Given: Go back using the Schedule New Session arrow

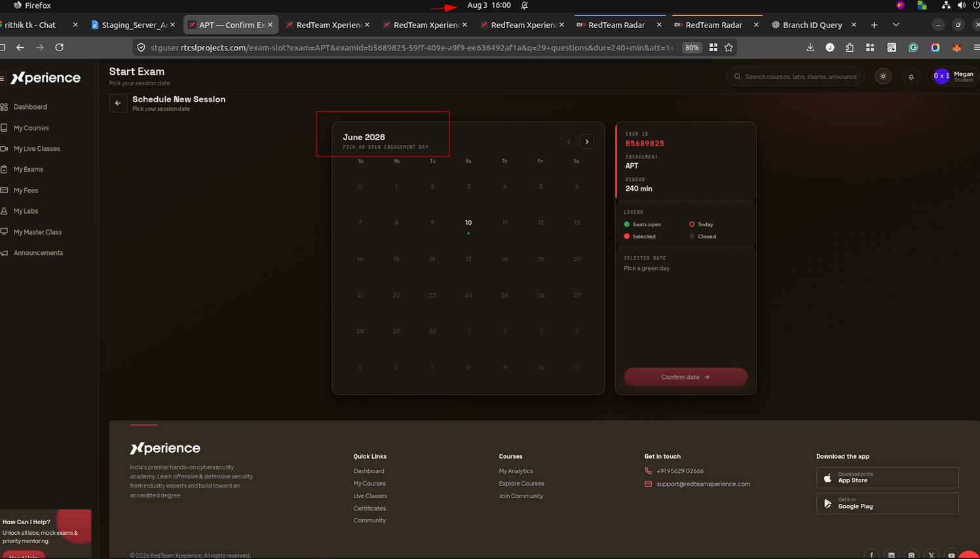Looking at the screenshot, I should pos(118,103).
